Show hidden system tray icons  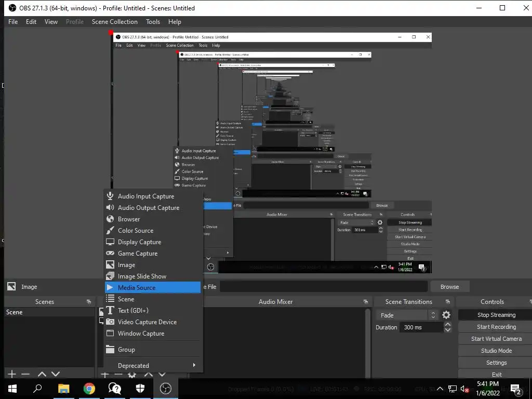tap(440, 389)
